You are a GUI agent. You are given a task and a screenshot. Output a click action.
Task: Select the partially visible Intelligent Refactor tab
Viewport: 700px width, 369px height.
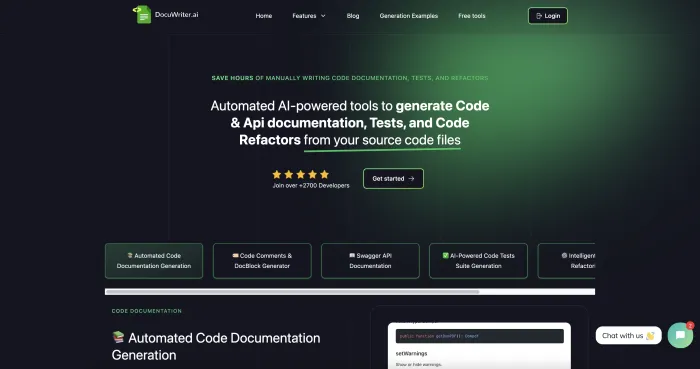click(x=567, y=261)
